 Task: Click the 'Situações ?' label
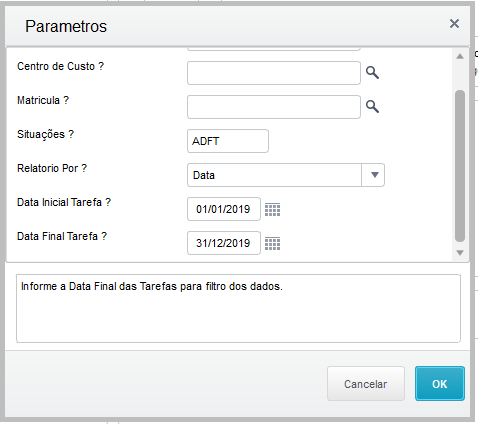point(45,134)
